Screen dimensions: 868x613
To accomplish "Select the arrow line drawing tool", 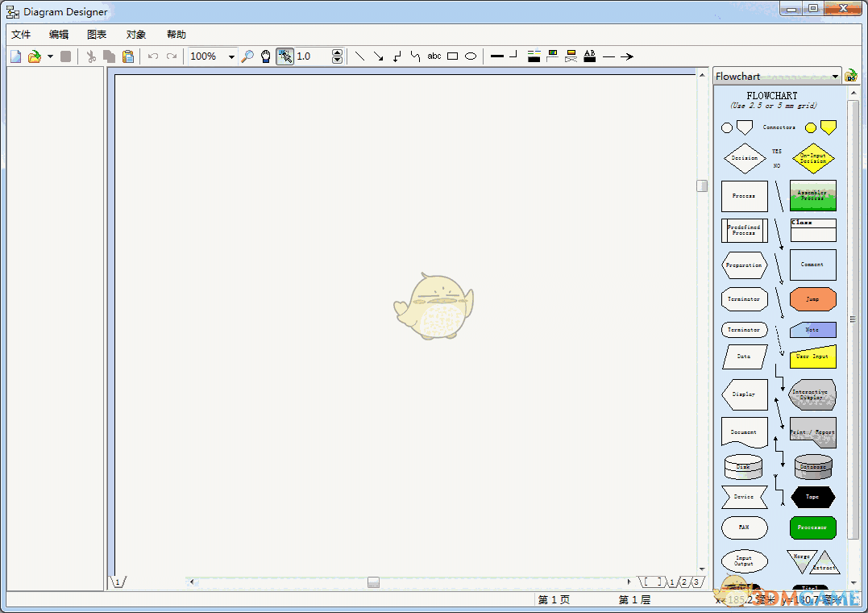I will coord(378,56).
